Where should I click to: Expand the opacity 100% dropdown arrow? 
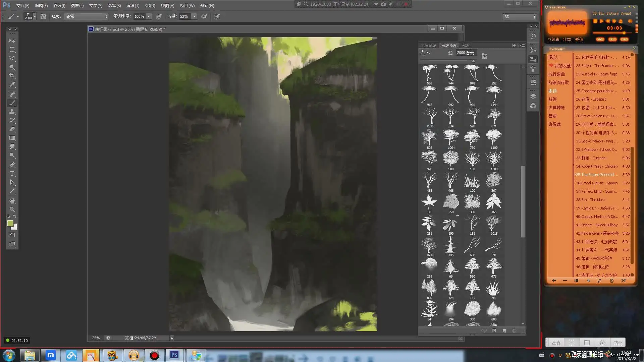pos(149,16)
